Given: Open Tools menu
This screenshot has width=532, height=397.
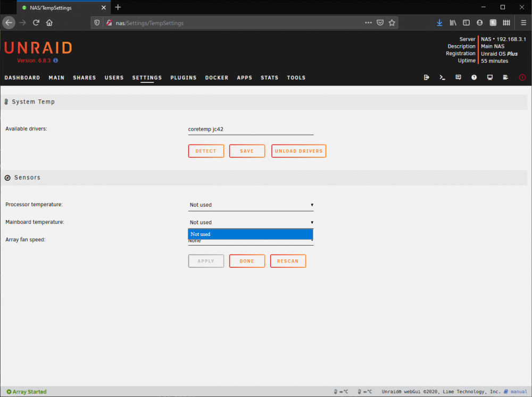Looking at the screenshot, I should point(296,78).
